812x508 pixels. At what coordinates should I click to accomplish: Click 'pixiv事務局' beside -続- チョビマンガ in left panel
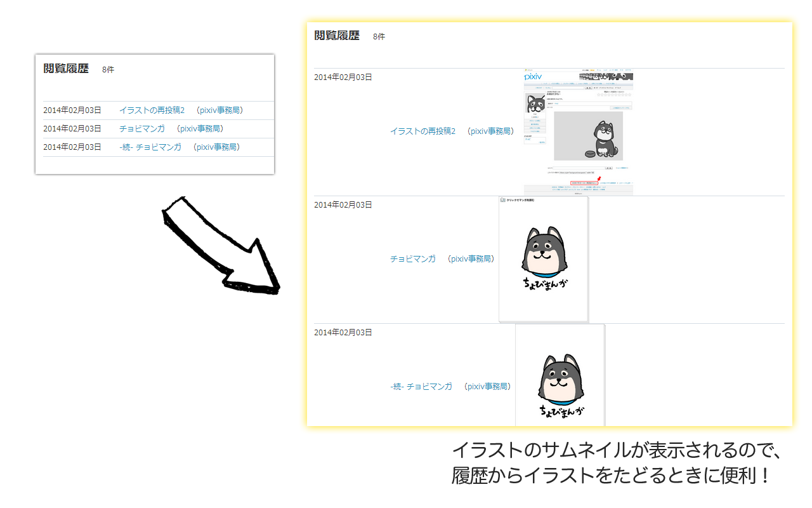[x=216, y=147]
